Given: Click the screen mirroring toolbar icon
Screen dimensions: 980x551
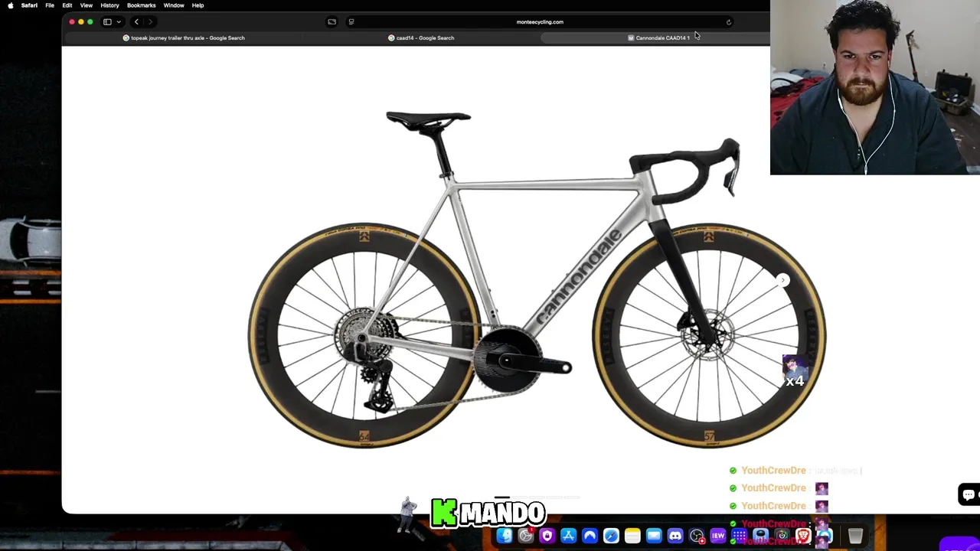Looking at the screenshot, I should pyautogui.click(x=332, y=22).
